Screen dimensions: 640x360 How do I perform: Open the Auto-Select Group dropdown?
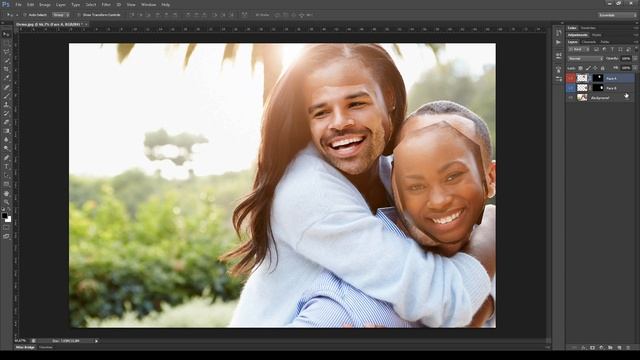61,15
